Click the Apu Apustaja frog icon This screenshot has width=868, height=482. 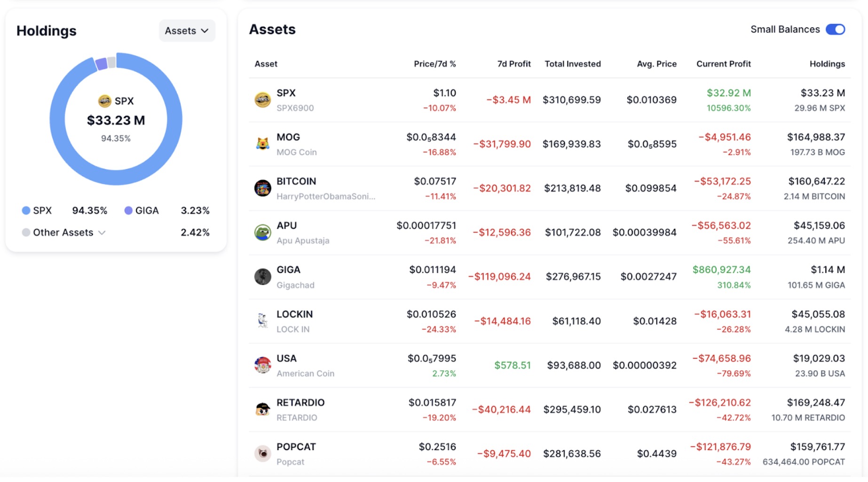[x=263, y=233]
